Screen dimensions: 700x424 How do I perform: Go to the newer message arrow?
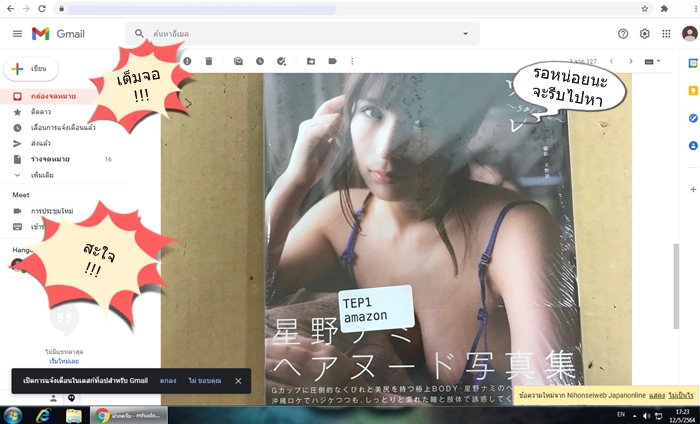tap(612, 61)
